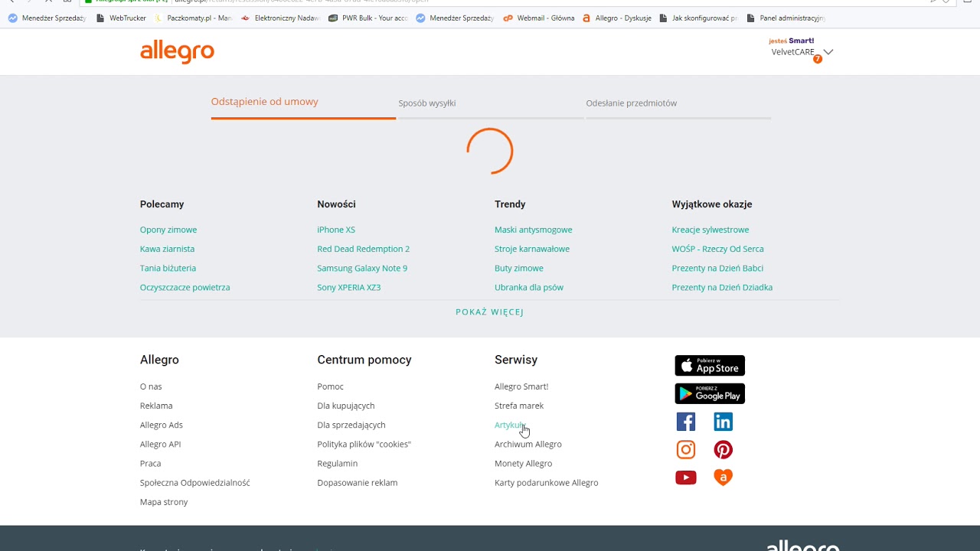Open the Maski antysmogowe link
The width and height of the screenshot is (980, 551).
tap(534, 230)
